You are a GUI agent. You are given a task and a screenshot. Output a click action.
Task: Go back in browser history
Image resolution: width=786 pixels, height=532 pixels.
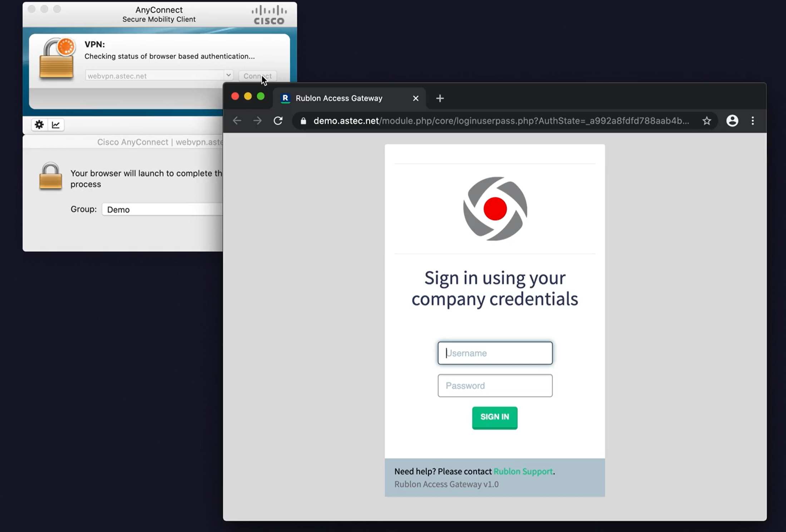[x=237, y=121]
